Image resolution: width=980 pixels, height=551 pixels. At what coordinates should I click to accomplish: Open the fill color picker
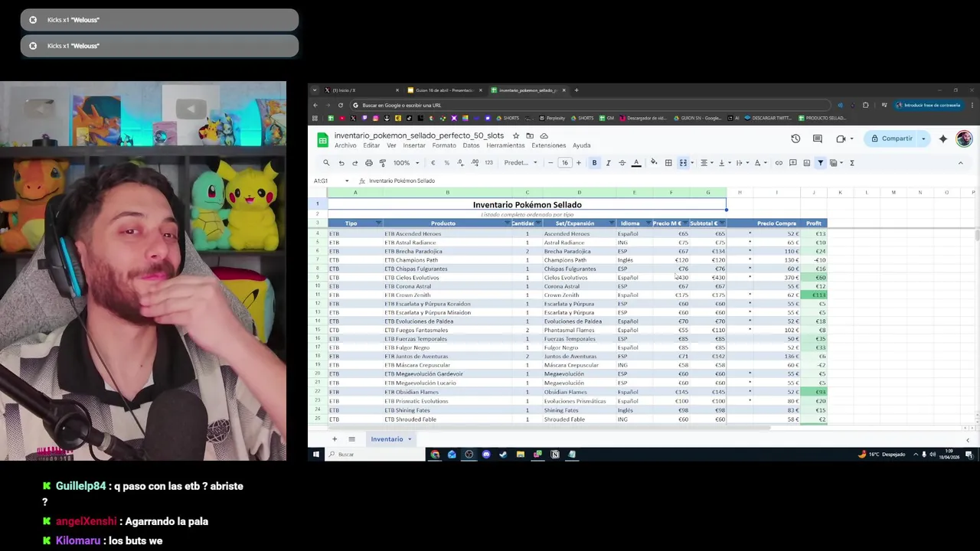tap(654, 163)
